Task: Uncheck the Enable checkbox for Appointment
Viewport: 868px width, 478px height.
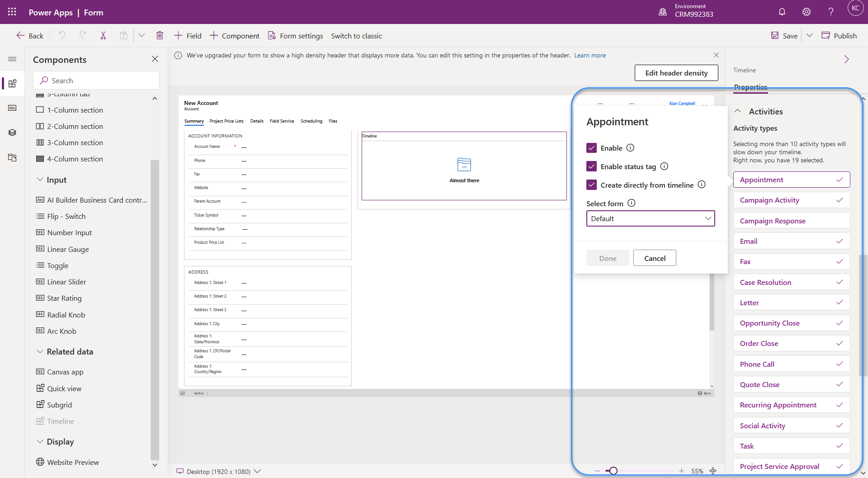Action: [x=591, y=148]
